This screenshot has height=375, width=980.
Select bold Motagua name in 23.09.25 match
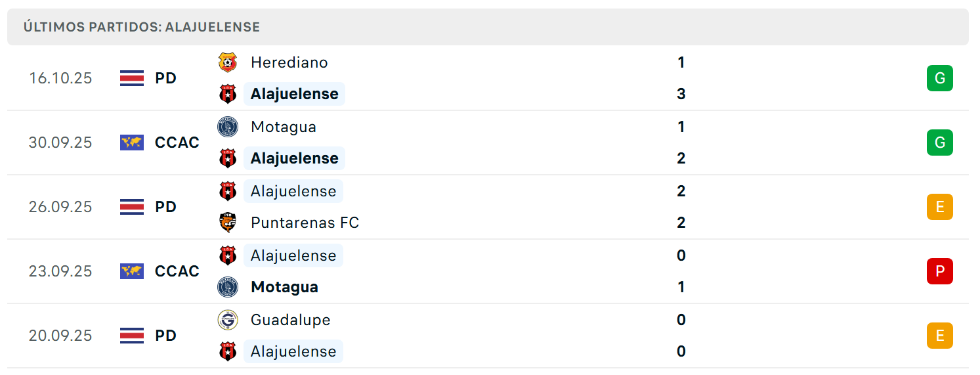285,287
